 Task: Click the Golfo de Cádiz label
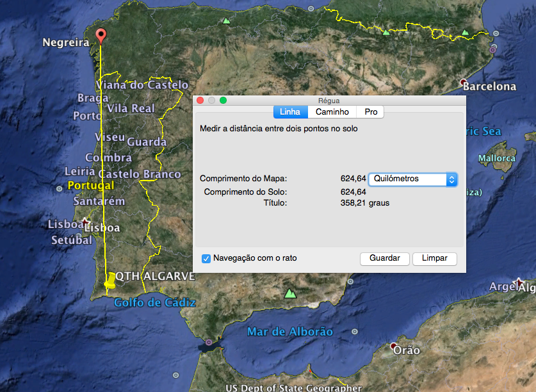click(154, 302)
